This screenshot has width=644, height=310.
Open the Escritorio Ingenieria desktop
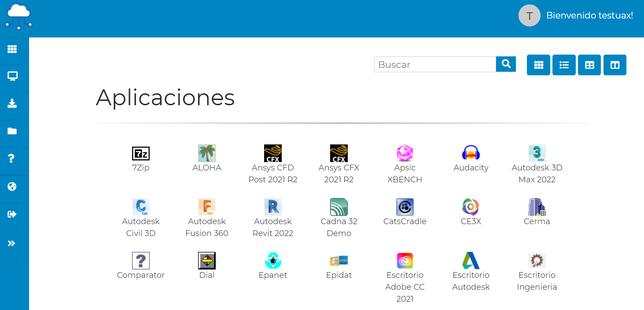coord(537,272)
